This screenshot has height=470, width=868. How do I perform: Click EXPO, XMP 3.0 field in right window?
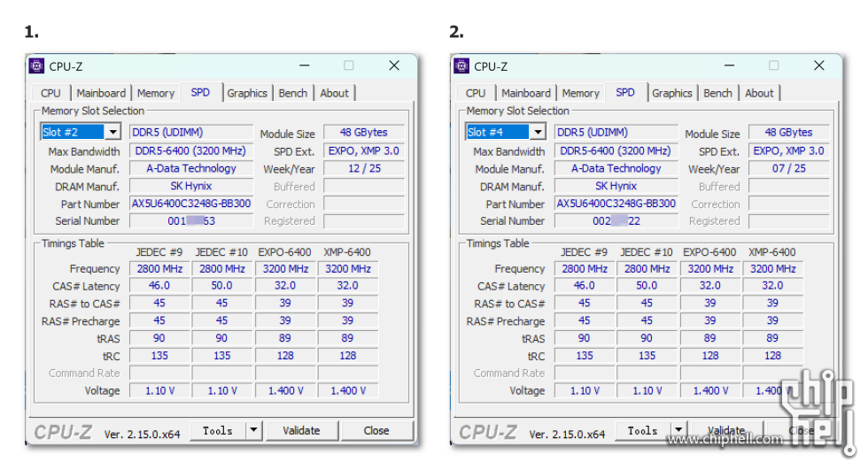789,150
